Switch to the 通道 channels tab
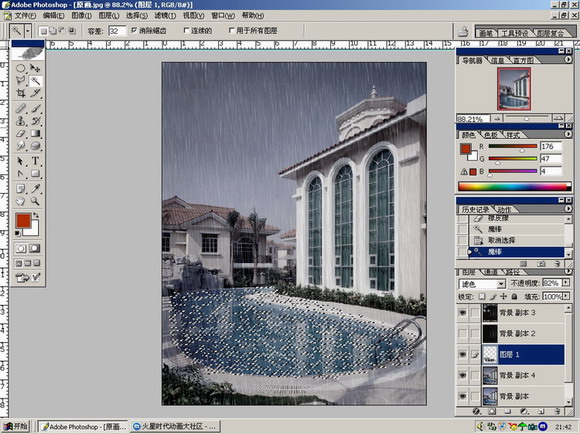 click(x=491, y=272)
